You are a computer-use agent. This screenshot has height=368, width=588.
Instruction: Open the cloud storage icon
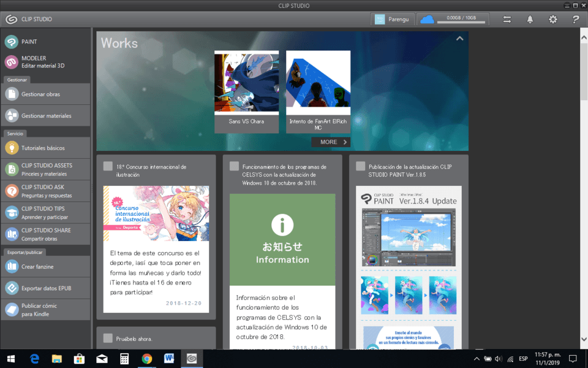427,19
